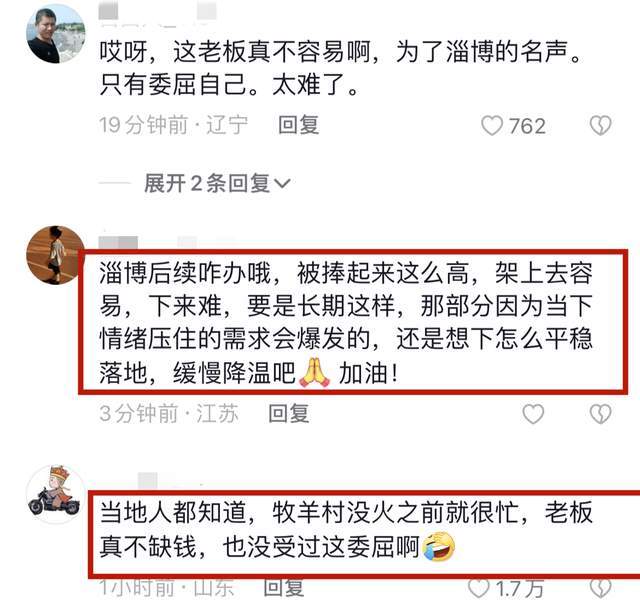
Task: Open avatar of child on running track
Action: coord(56,255)
